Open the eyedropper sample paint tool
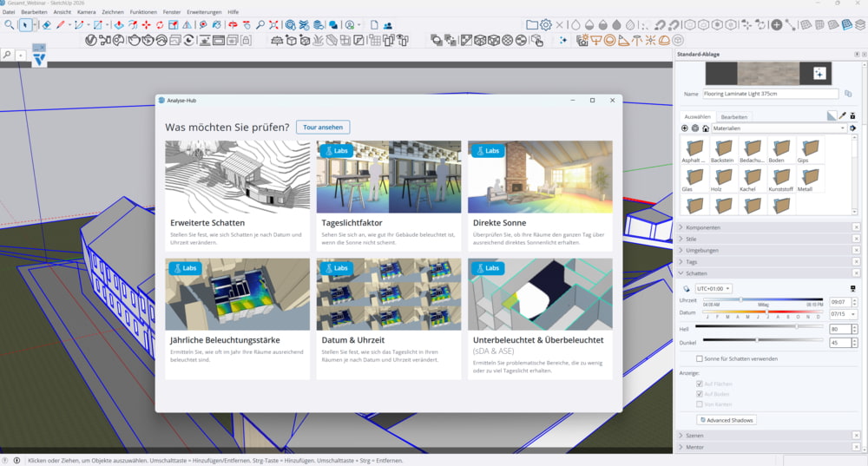 point(843,115)
